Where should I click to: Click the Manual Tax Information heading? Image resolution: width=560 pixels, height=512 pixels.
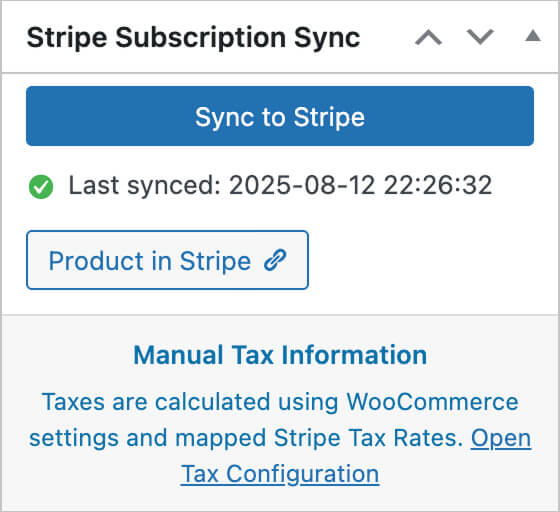pos(280,355)
